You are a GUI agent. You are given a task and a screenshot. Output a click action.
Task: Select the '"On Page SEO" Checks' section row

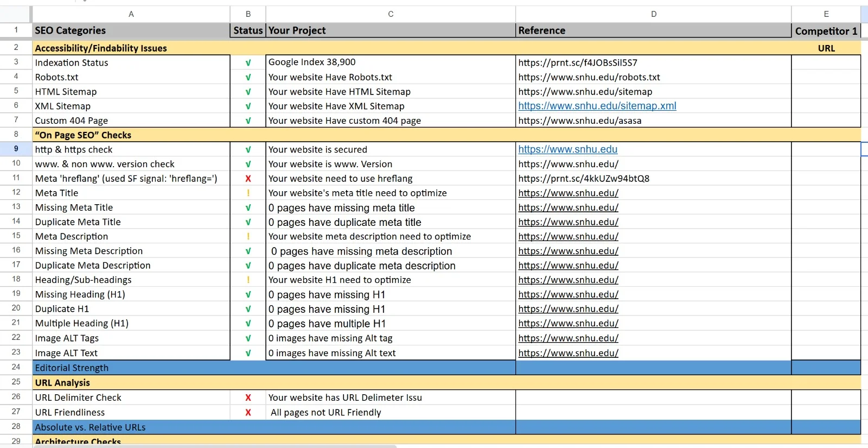[x=446, y=135]
